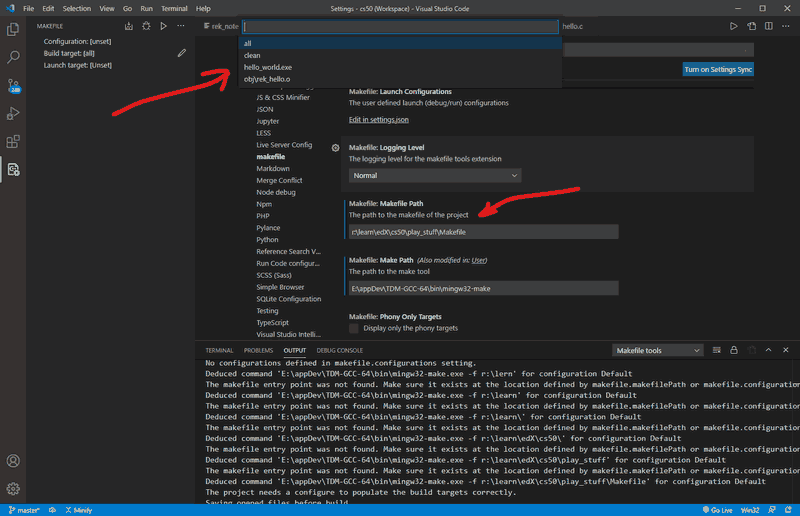This screenshot has height=516, width=800.
Task: Open Run and Debug view icon
Action: click(13, 113)
